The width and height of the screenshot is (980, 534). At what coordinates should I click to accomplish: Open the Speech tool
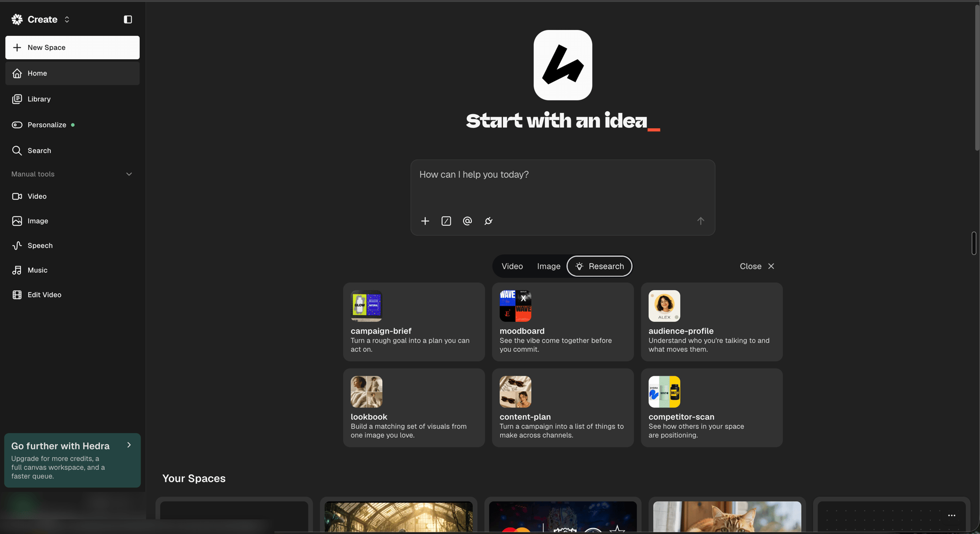[73, 245]
